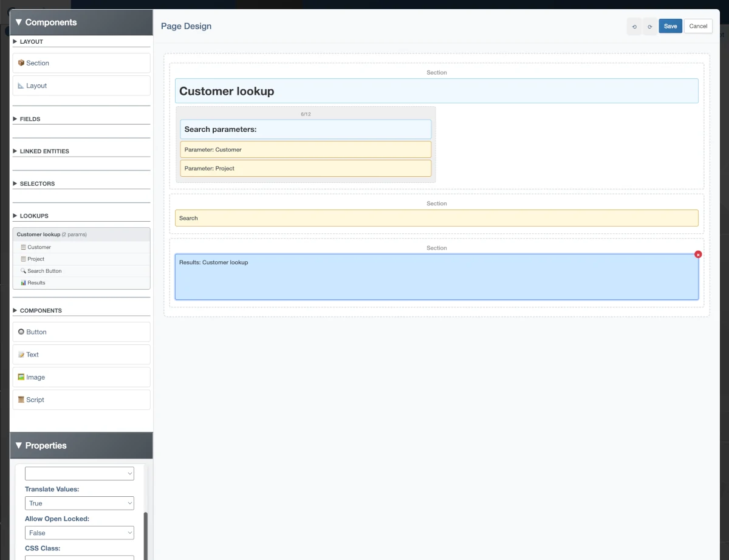Expand the FIELDS section
This screenshot has height=560, width=729.
point(30,119)
